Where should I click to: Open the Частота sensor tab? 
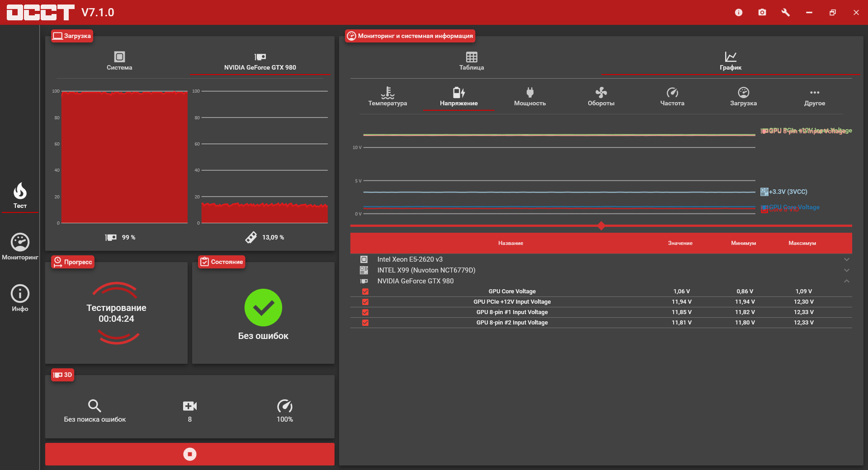672,97
